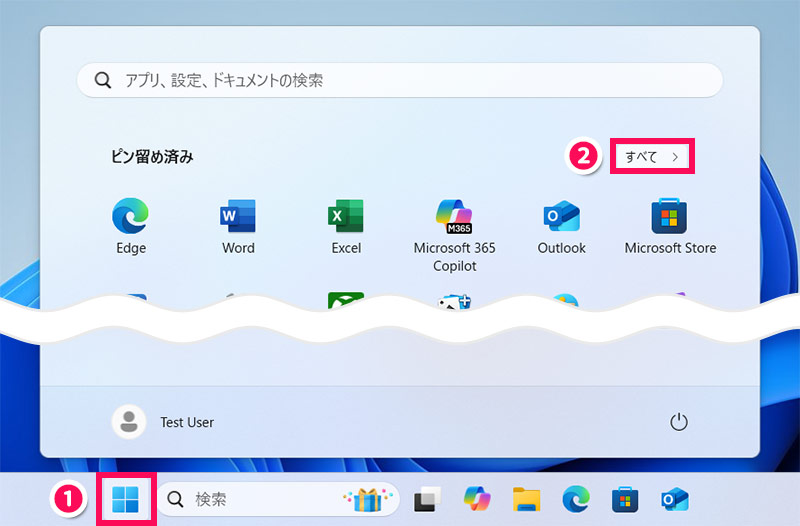The image size is (800, 526).
Task: Click the Start menu search field
Action: tap(399, 80)
